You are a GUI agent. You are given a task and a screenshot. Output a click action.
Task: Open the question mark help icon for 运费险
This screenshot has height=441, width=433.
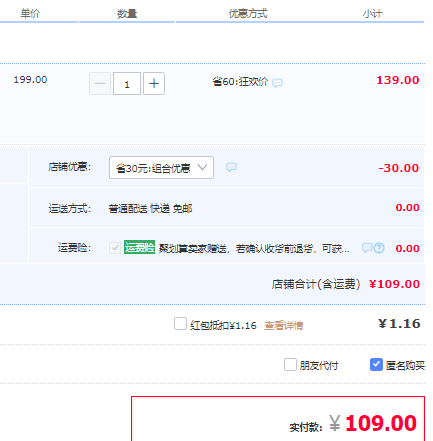coord(379,248)
